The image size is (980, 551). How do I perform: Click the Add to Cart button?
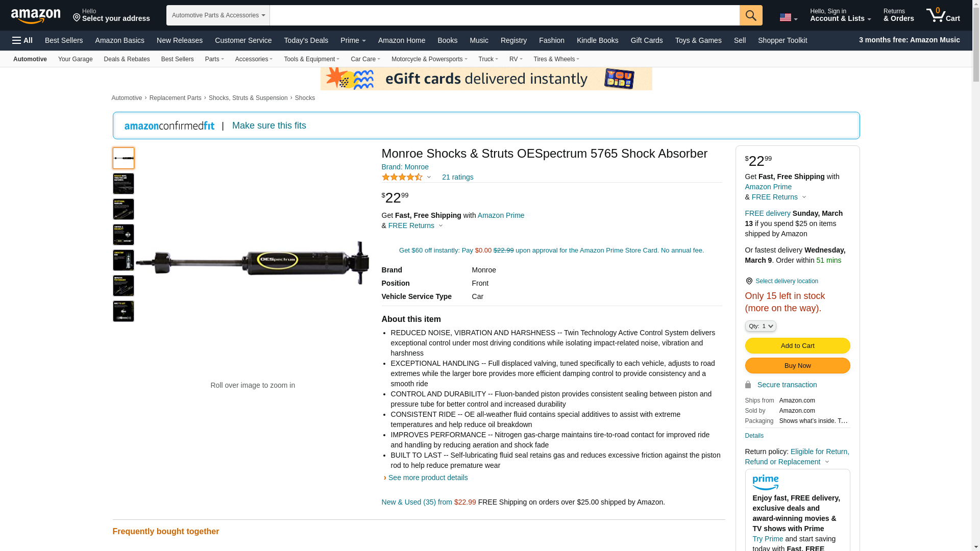797,346
